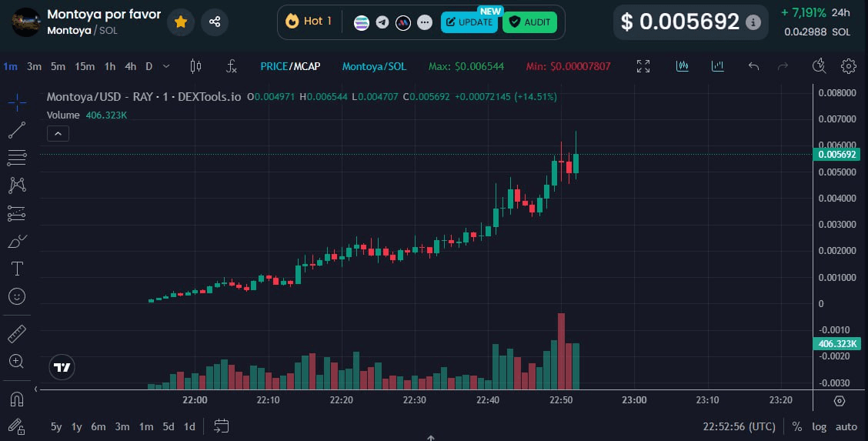Select the trend line drawing tool
868x441 pixels.
point(17,130)
